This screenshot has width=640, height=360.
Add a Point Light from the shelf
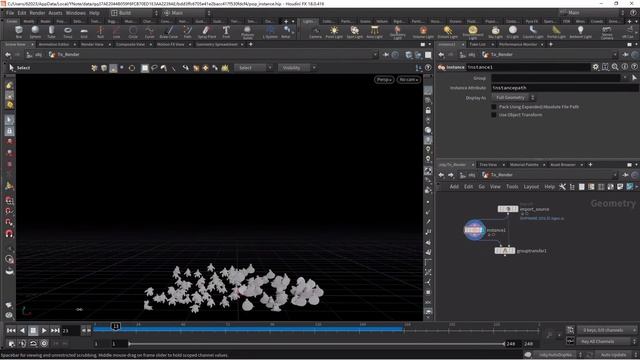click(x=334, y=31)
